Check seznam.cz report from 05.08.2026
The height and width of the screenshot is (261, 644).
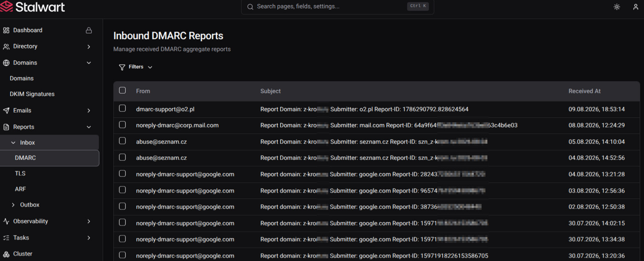click(122, 141)
